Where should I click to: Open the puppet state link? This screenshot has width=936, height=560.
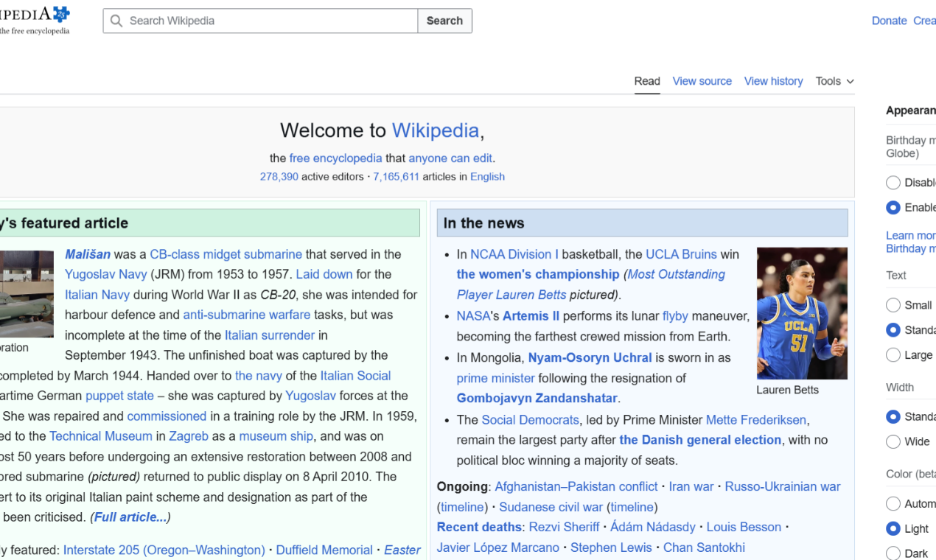[119, 396]
